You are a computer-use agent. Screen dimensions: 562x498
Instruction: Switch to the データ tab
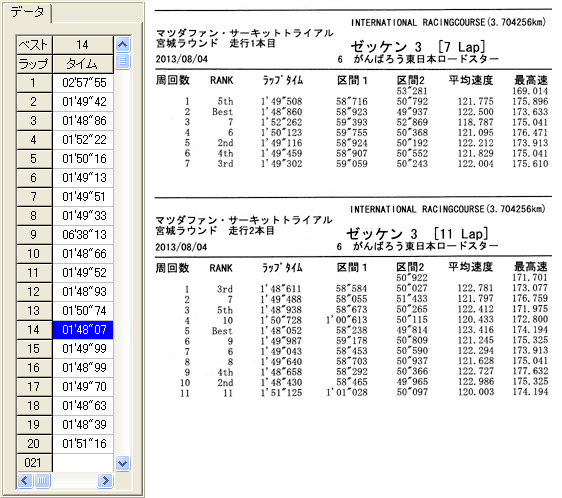point(28,12)
